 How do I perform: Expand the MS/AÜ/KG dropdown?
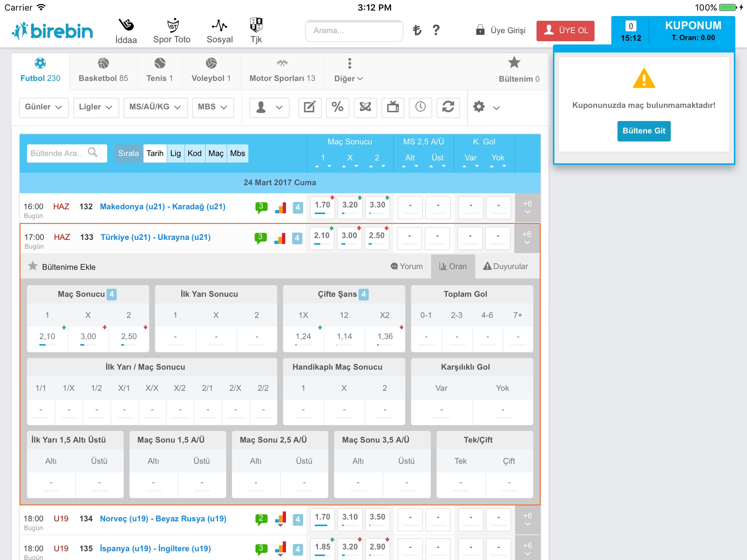[155, 107]
